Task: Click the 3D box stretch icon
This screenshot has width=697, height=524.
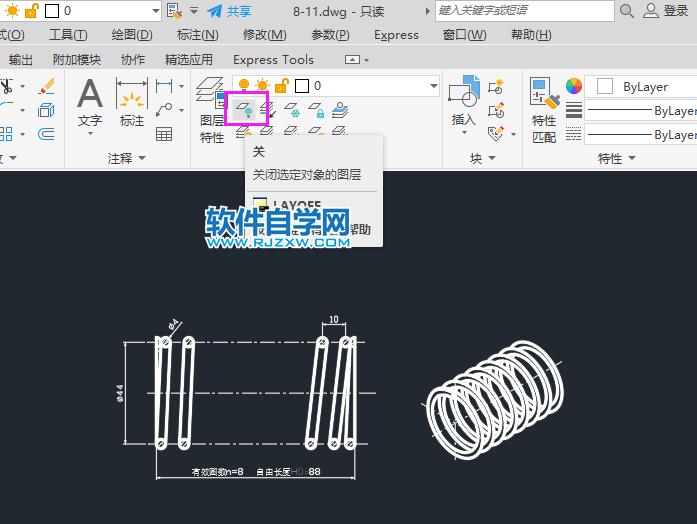Action: pyautogui.click(x=46, y=110)
